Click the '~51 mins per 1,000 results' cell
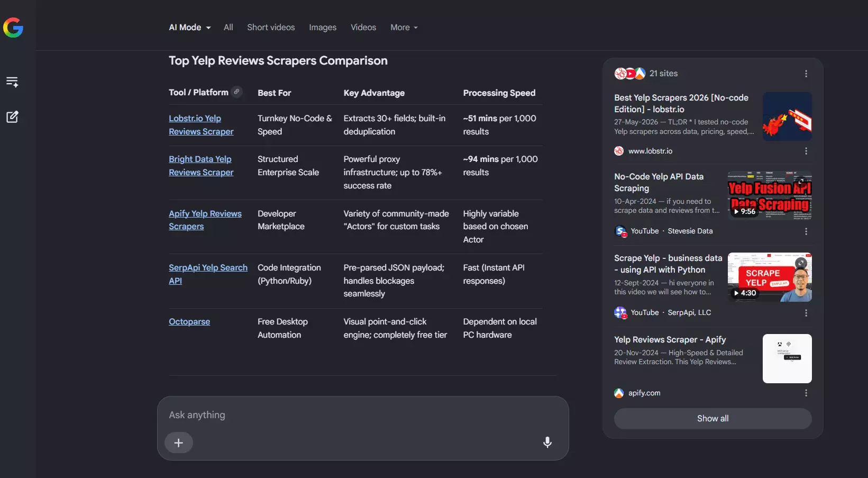 tap(500, 125)
